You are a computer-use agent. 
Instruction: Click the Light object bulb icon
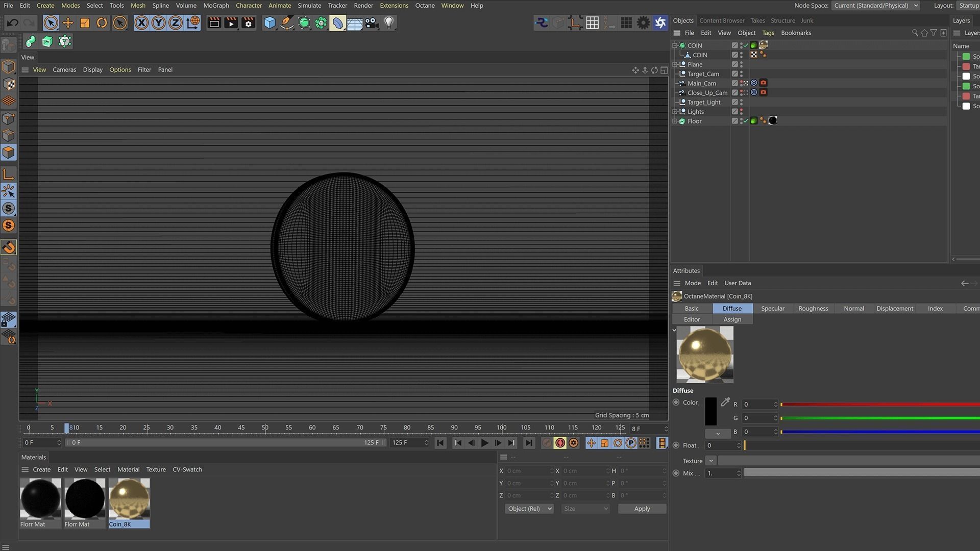click(x=389, y=22)
